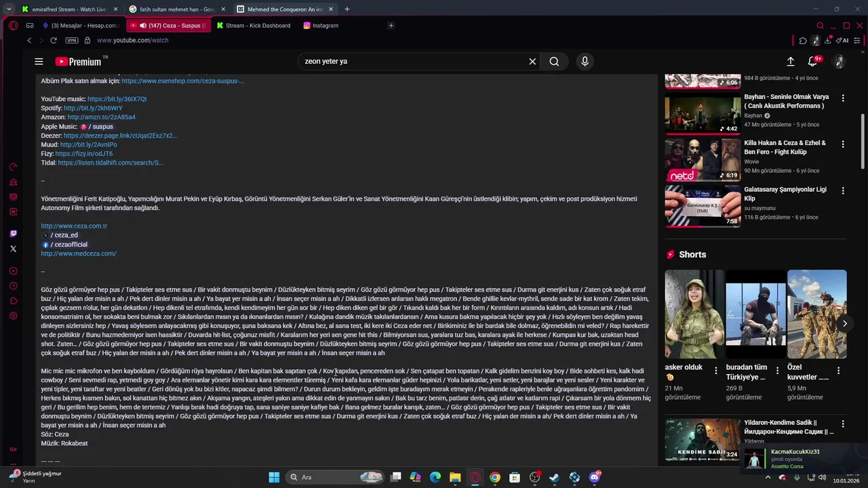This screenshot has height=488, width=868.
Task: Open YouTube notifications bell
Action: 812,62
